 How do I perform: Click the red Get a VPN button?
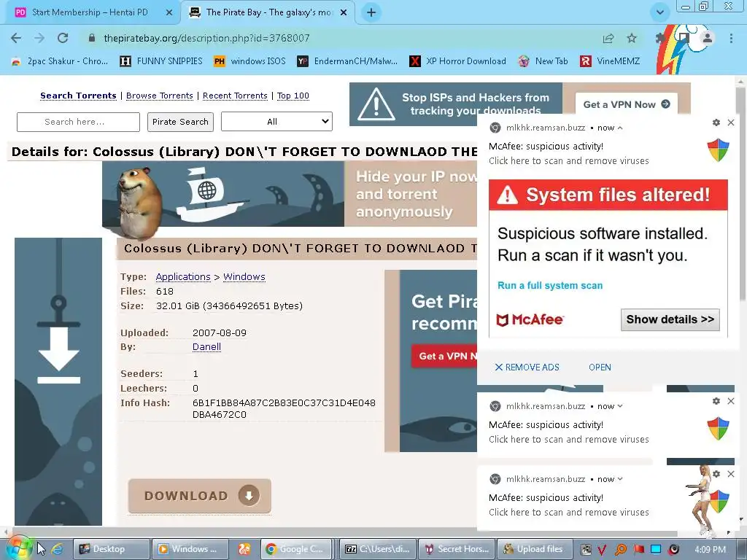[444, 356]
